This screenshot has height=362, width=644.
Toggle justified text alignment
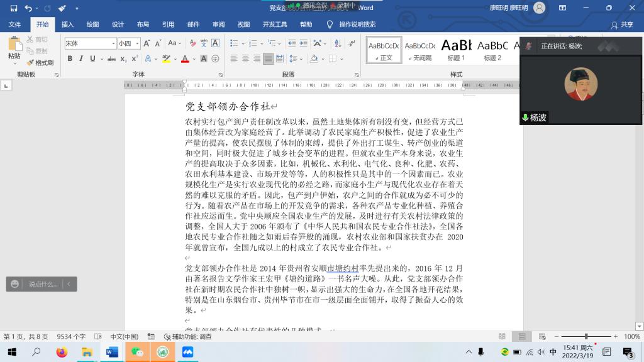coord(269,59)
